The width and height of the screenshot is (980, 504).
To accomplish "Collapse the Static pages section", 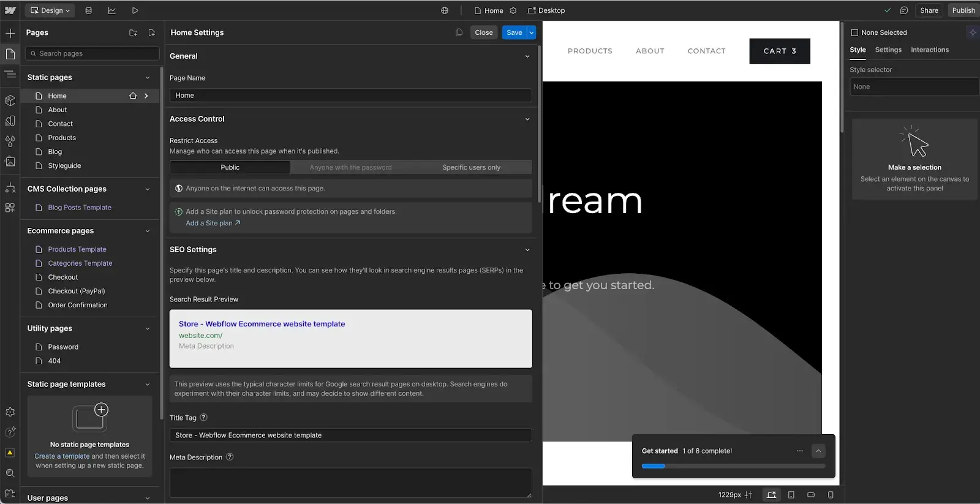I will click(148, 77).
